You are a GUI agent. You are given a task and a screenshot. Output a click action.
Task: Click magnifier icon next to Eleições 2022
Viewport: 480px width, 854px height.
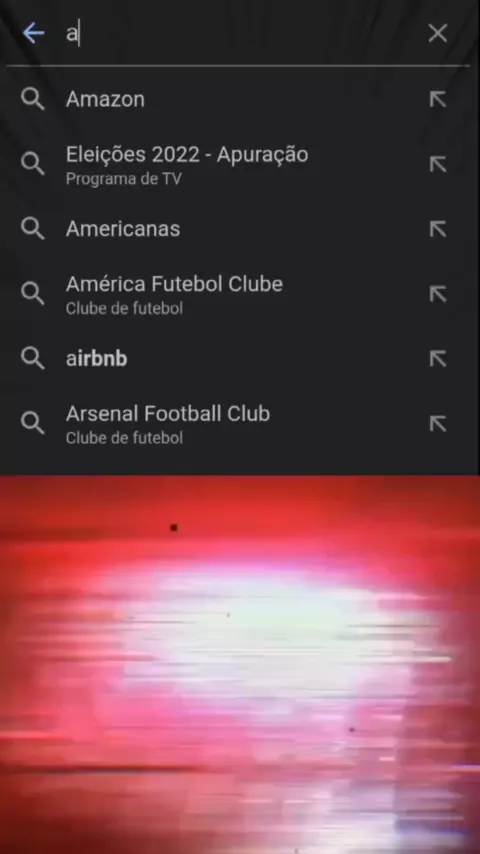(x=33, y=164)
